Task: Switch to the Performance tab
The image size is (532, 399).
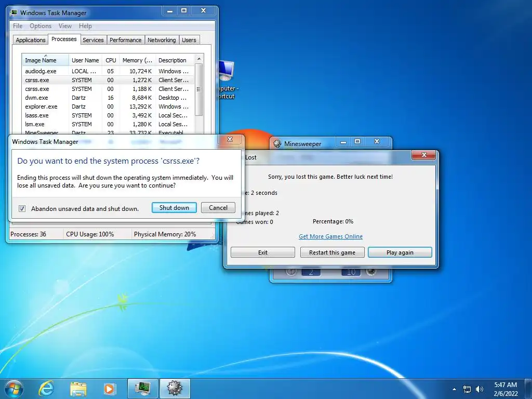Action: click(126, 40)
